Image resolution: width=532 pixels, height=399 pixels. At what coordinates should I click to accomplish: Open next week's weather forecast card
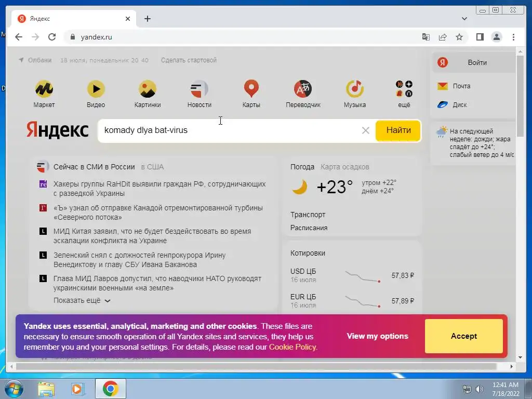474,143
